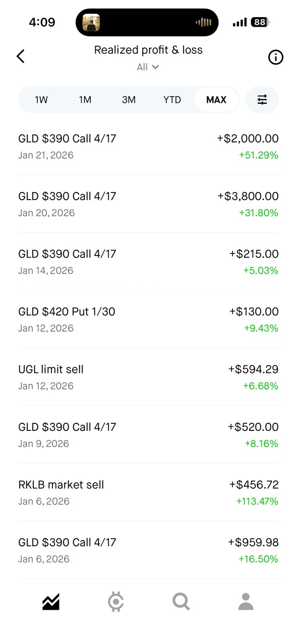Image resolution: width=297 pixels, height=644 pixels.
Task: Open the account profile tab
Action: pyautogui.click(x=246, y=602)
